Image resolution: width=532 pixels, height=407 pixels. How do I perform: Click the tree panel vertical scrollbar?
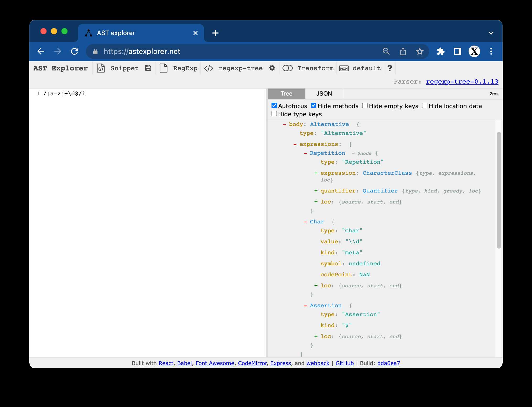point(499,190)
